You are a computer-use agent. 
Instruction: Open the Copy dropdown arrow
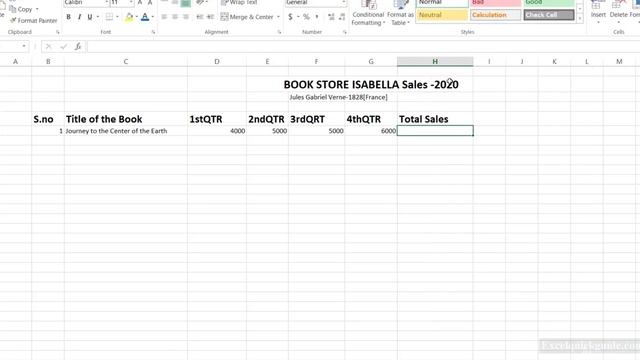point(37,9)
